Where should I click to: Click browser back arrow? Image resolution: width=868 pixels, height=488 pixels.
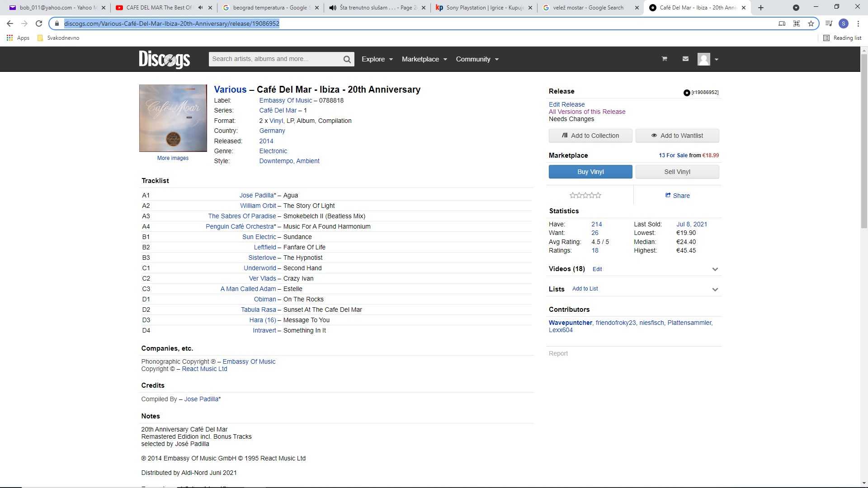[10, 23]
